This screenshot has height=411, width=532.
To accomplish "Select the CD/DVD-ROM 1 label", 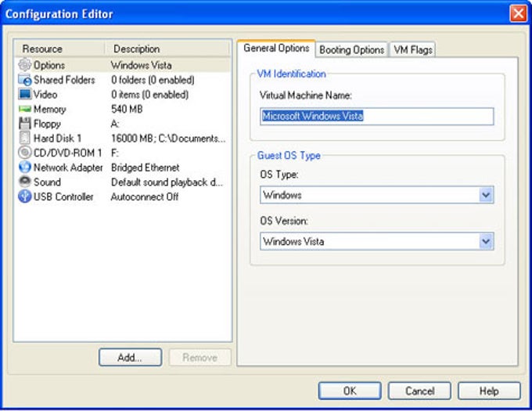I will (x=67, y=153).
